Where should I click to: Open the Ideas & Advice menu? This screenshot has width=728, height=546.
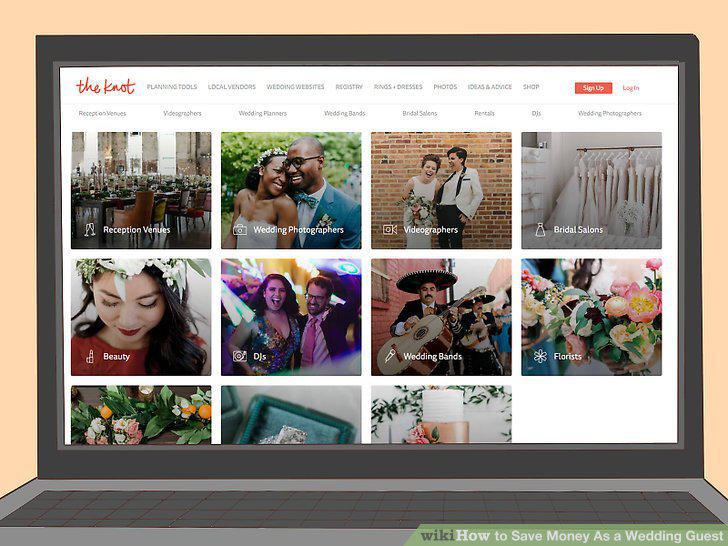coord(490,87)
